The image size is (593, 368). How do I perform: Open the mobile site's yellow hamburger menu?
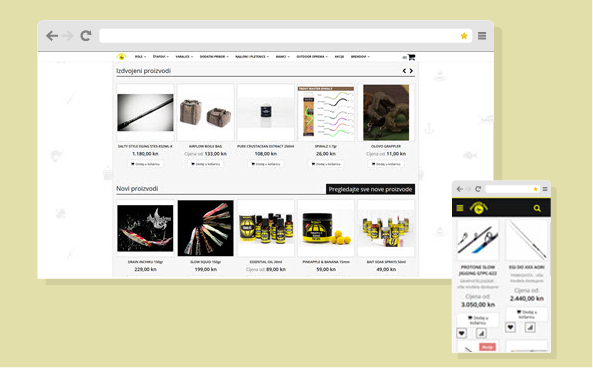[460, 208]
